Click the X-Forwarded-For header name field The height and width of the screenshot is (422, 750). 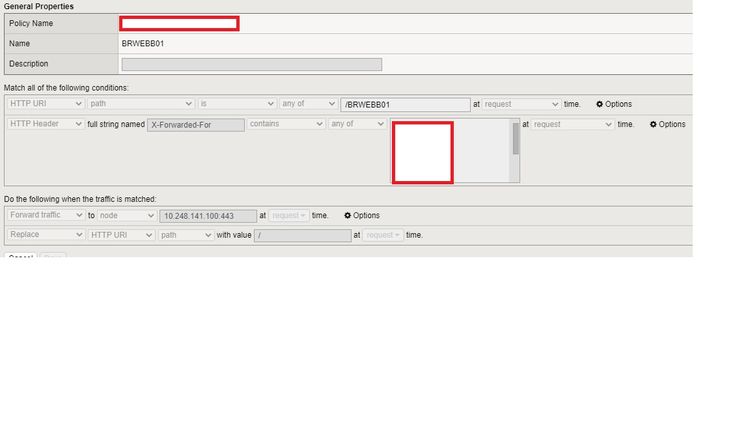tap(196, 124)
